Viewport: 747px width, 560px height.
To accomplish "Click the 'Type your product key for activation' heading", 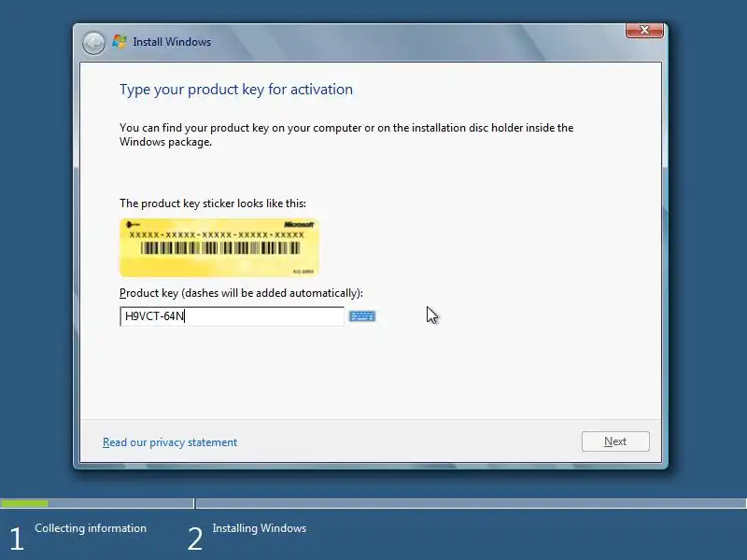I will click(x=236, y=90).
